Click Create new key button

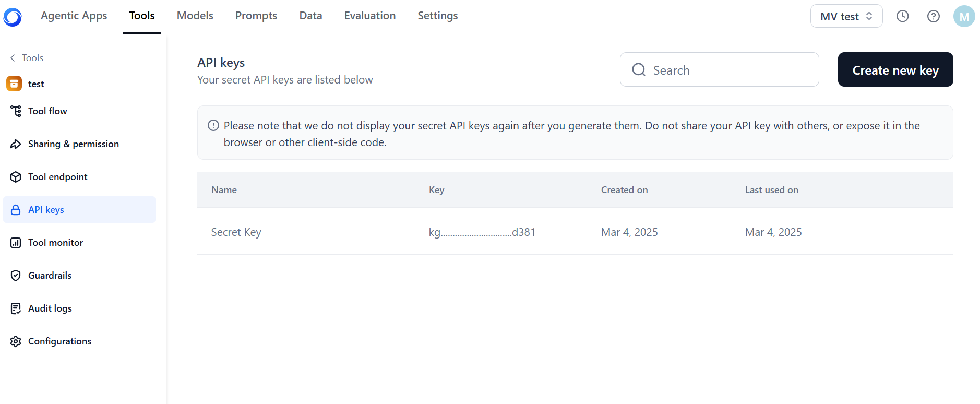tap(895, 69)
